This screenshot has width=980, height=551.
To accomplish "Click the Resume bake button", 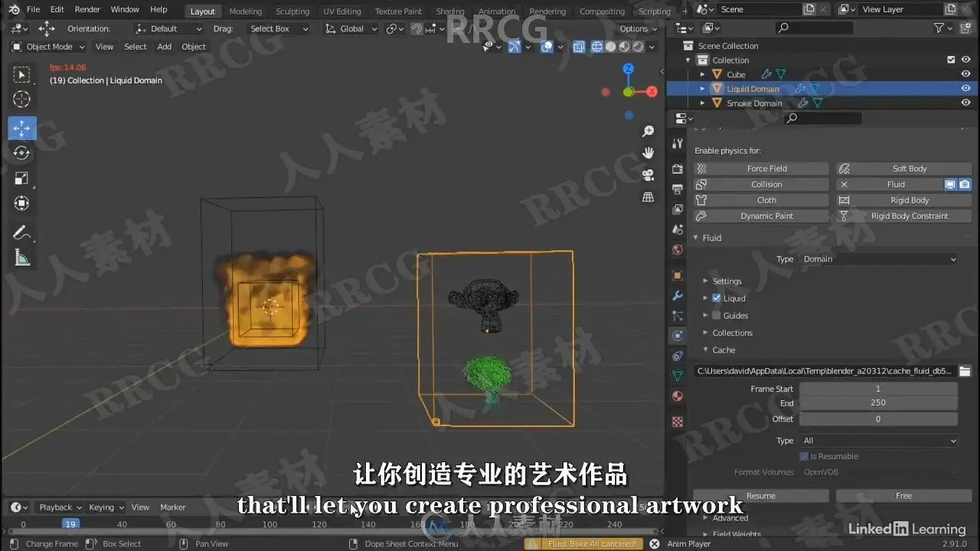I will point(761,496).
